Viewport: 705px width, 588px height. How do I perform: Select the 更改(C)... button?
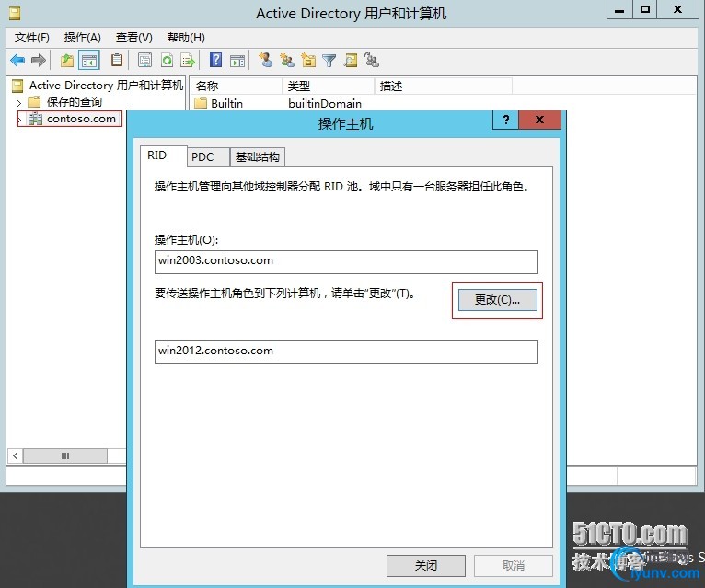coord(497,300)
